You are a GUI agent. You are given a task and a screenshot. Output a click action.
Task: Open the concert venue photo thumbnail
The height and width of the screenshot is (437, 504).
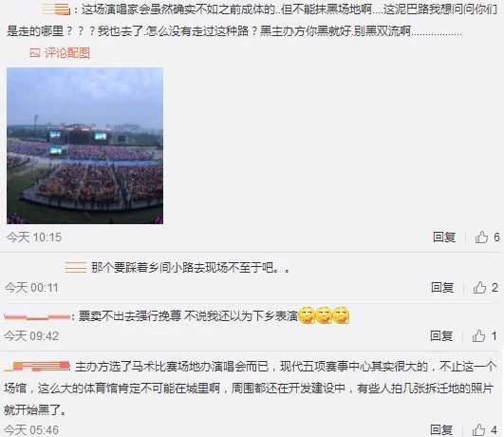[x=84, y=145]
